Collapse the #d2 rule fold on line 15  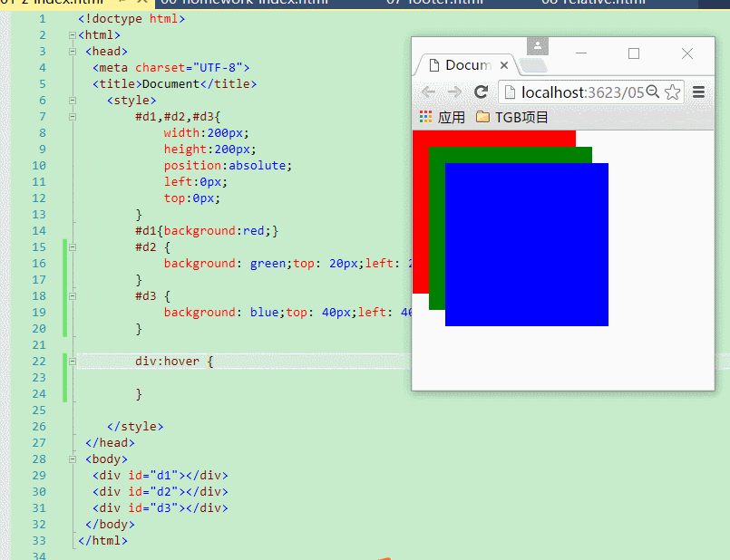73,247
